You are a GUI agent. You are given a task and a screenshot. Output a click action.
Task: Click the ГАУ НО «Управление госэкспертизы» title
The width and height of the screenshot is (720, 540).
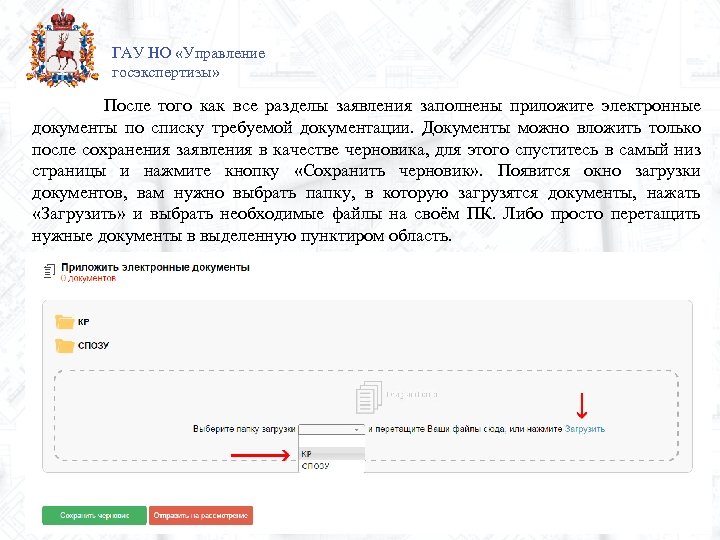click(188, 62)
